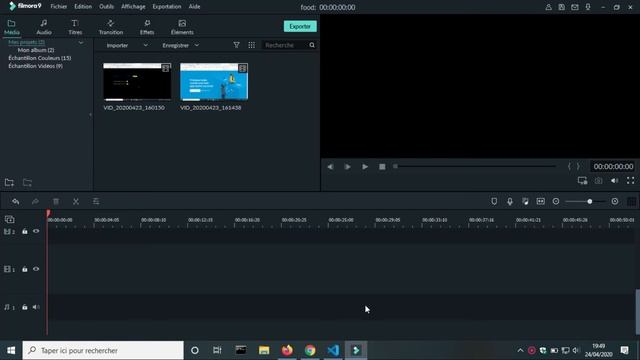Select the VID_20200423_160130 thumbnail
Image resolution: width=640 pixels, height=360 pixels.
click(x=137, y=82)
